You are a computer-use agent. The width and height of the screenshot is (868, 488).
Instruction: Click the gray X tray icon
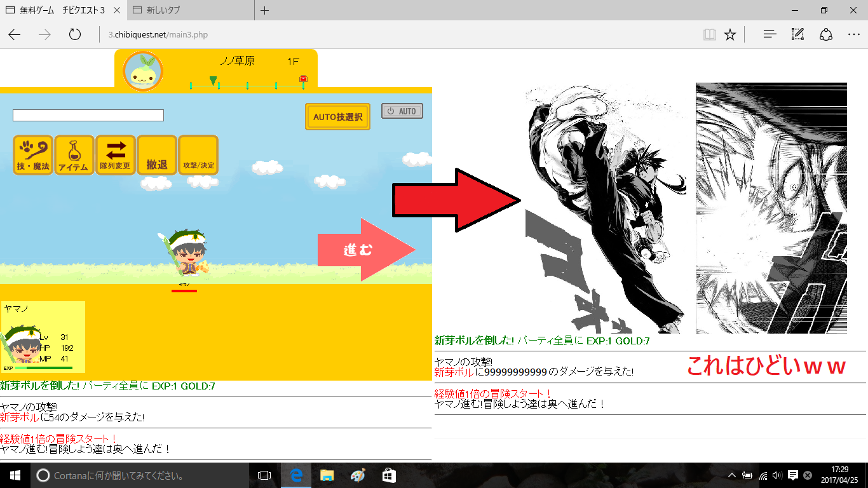(808, 475)
